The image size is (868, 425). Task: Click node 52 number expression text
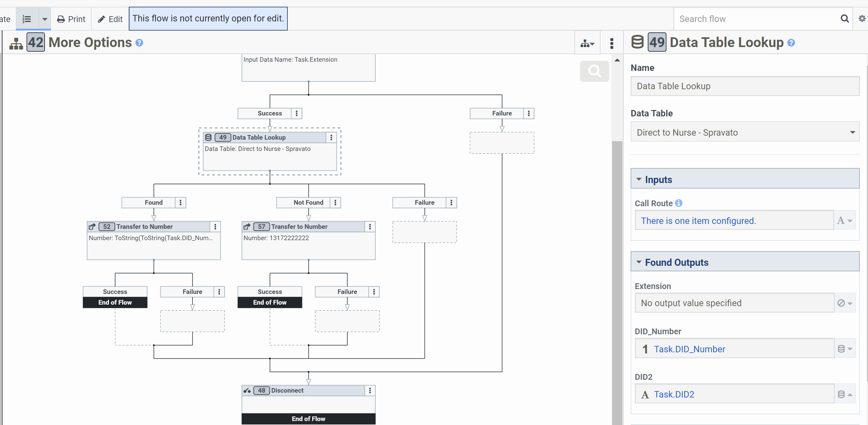(151, 238)
